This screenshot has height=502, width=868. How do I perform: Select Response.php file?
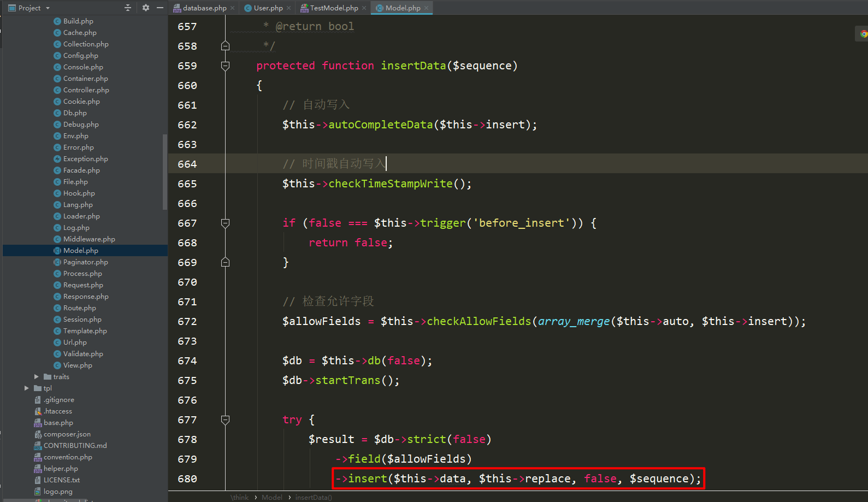point(86,297)
